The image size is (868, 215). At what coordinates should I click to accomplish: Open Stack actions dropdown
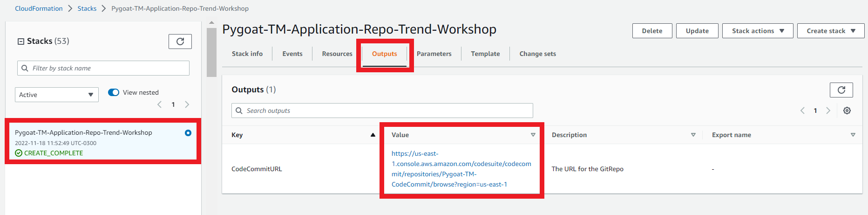[x=758, y=31]
